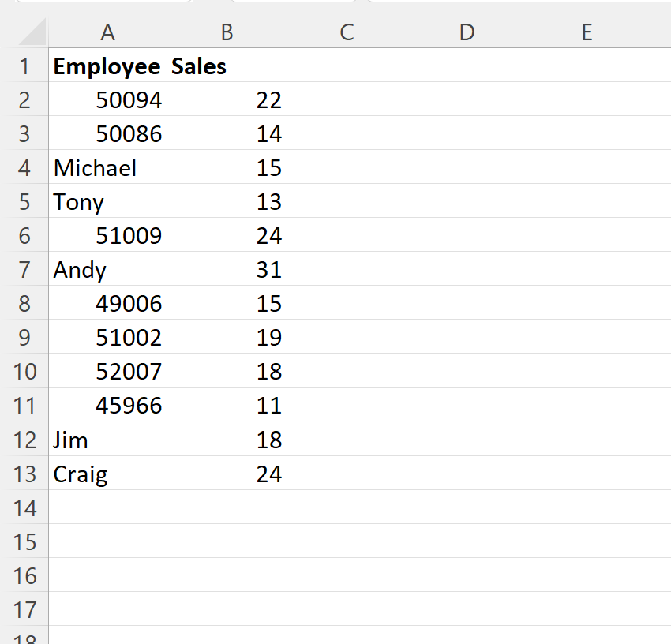This screenshot has width=671, height=644.
Task: Click the Select All corner button
Action: 26,32
